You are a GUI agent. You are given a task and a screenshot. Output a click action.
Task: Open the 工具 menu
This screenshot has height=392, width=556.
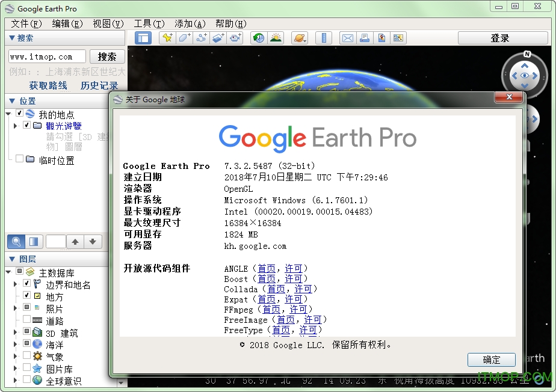pos(149,23)
